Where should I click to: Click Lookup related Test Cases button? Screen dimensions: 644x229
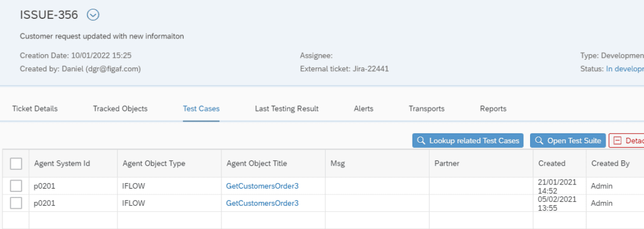[468, 140]
